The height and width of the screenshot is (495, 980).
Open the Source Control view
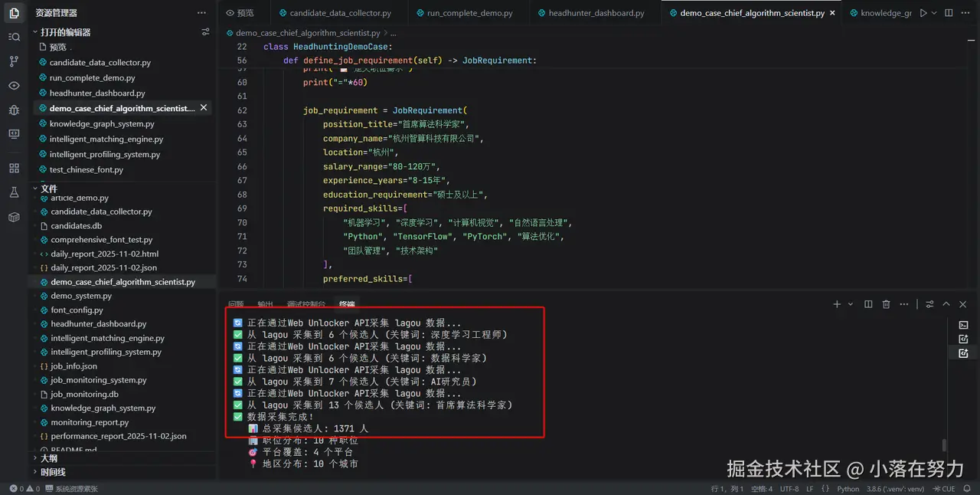pos(14,61)
